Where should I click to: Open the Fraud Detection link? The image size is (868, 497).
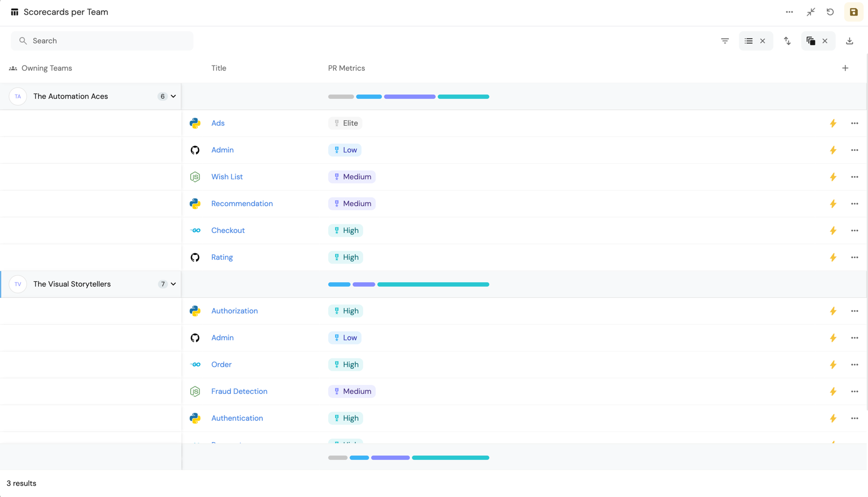[x=239, y=392]
